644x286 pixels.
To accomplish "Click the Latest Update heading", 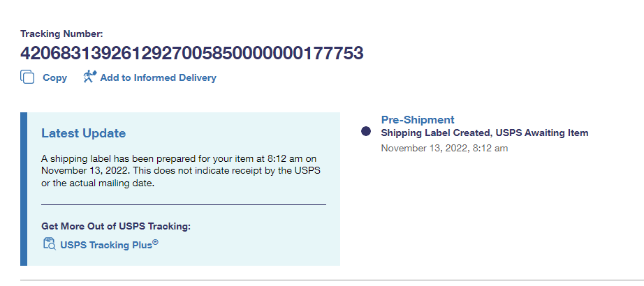I will click(x=83, y=133).
